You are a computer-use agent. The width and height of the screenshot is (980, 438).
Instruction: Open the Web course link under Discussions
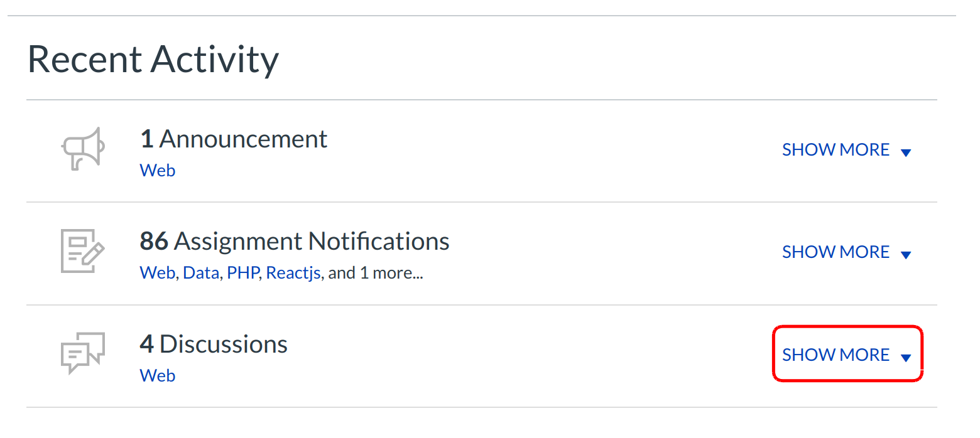pos(157,375)
